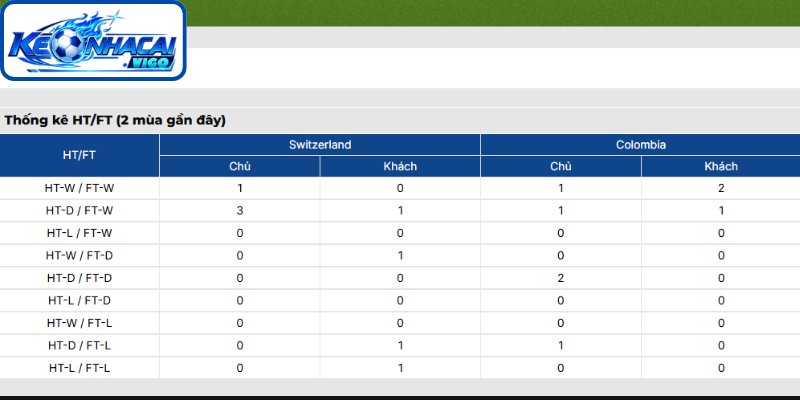The image size is (800, 400).
Task: Click the Chủ subheader under Switzerland
Action: click(240, 166)
